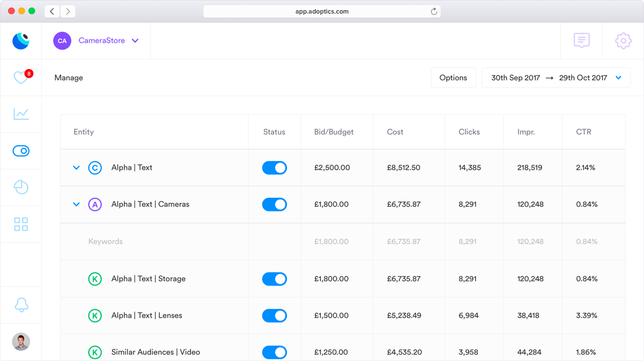Collapse the Alpha | Text | Cameras row
Screen dimensions: 644x361
(76, 205)
